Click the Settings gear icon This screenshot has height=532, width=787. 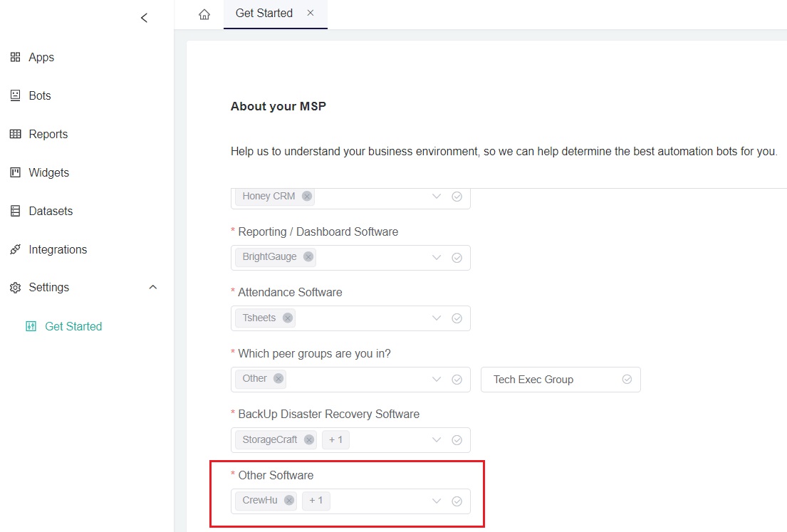pyautogui.click(x=15, y=288)
